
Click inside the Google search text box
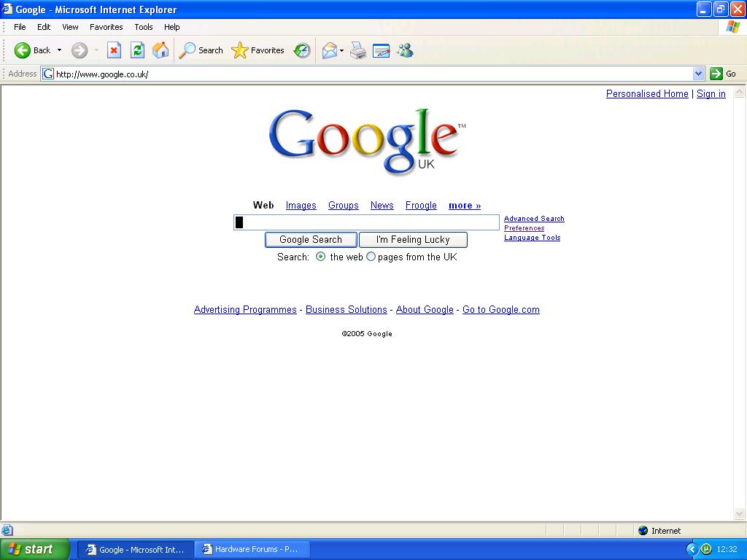click(366, 222)
